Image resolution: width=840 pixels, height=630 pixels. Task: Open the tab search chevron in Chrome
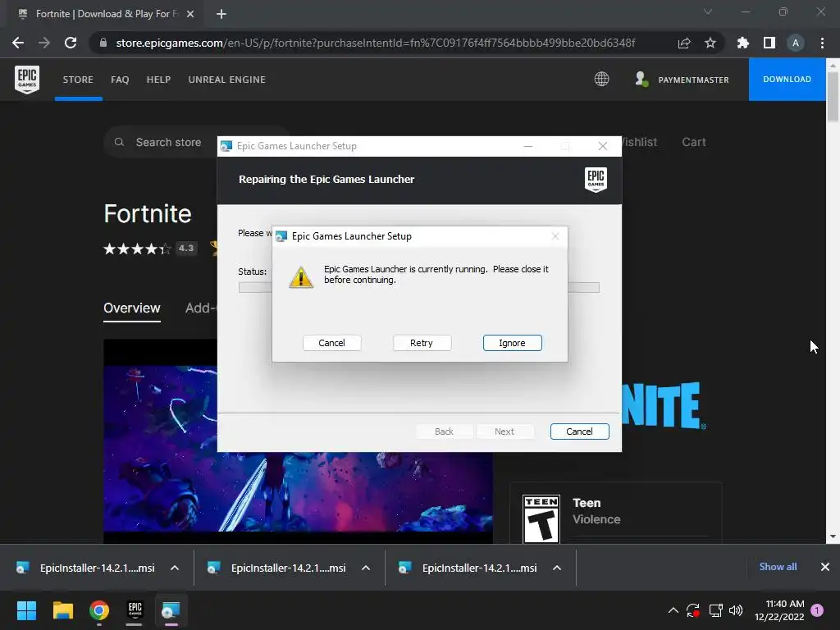pos(708,11)
